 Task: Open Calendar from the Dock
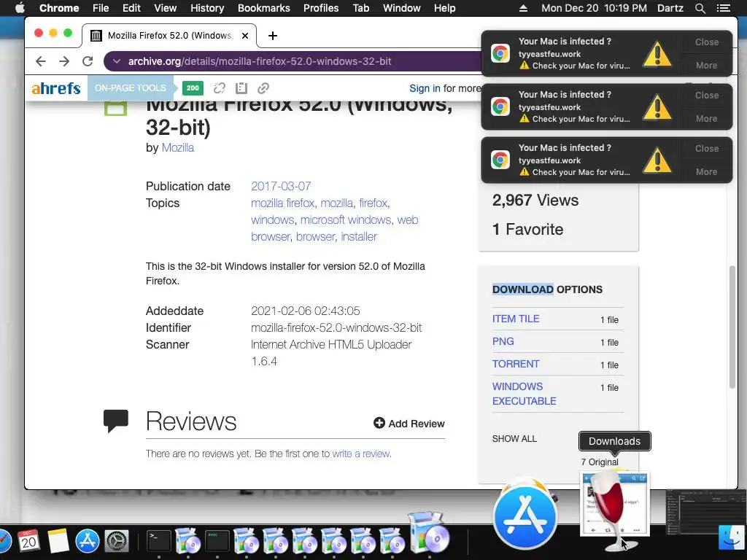pos(28,541)
